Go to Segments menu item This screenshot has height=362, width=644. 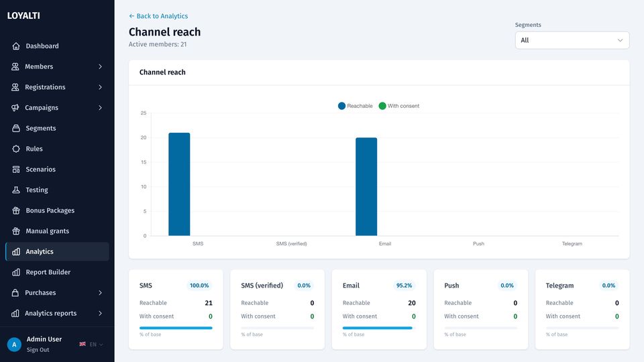coord(57,128)
